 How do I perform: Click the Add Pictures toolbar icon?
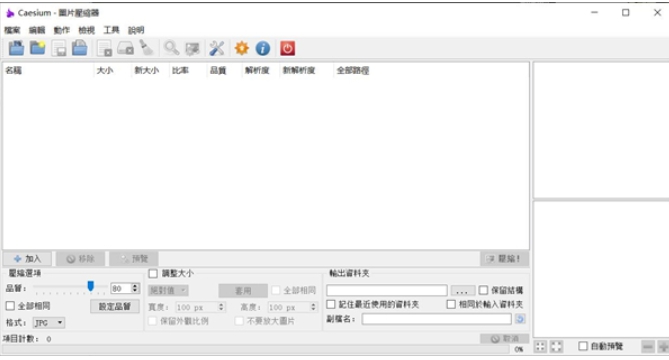[x=16, y=48]
